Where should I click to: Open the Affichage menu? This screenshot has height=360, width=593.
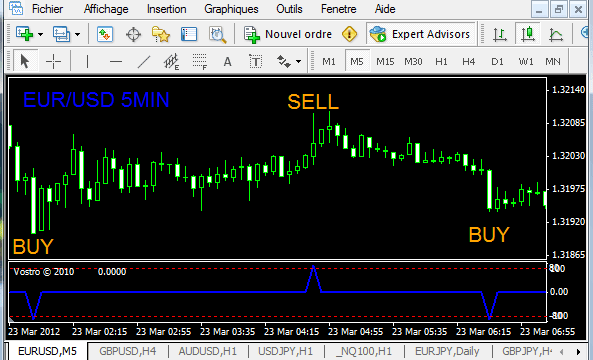click(x=106, y=9)
